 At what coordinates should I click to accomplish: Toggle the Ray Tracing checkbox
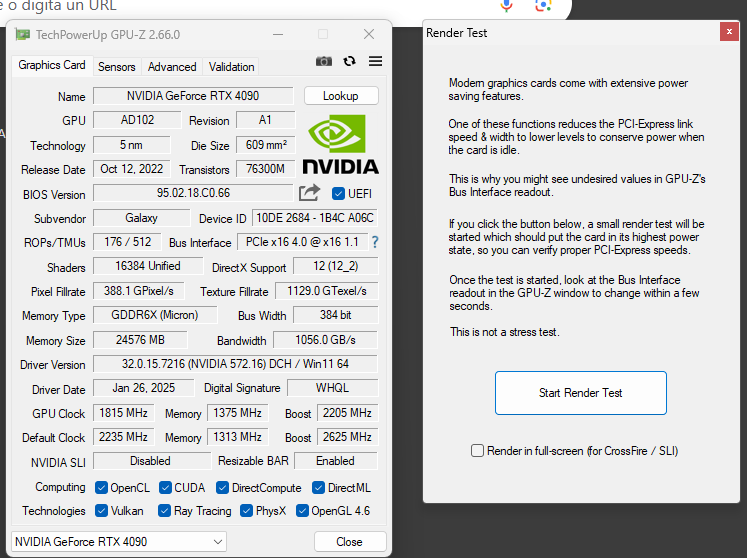pyautogui.click(x=164, y=510)
